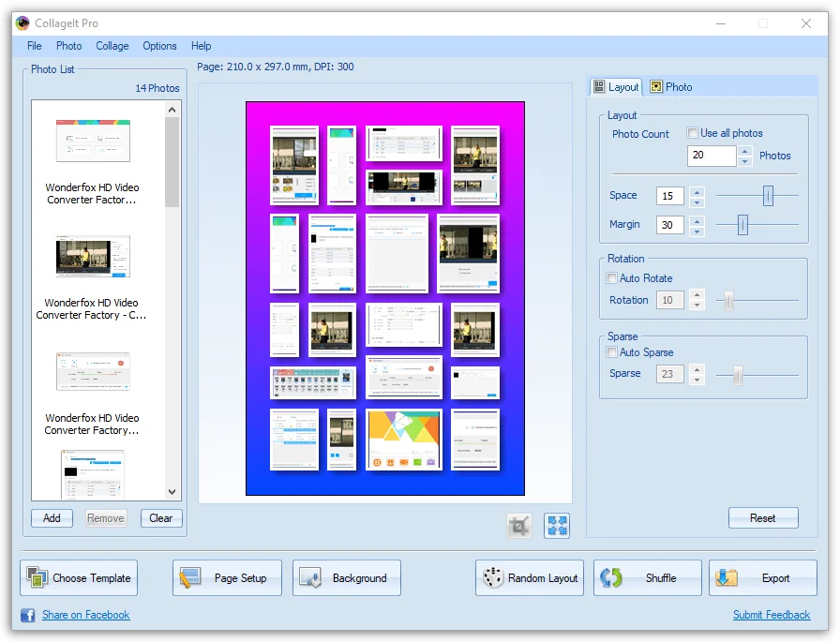Click the Reset button
This screenshot has width=840, height=642.
tap(763, 517)
